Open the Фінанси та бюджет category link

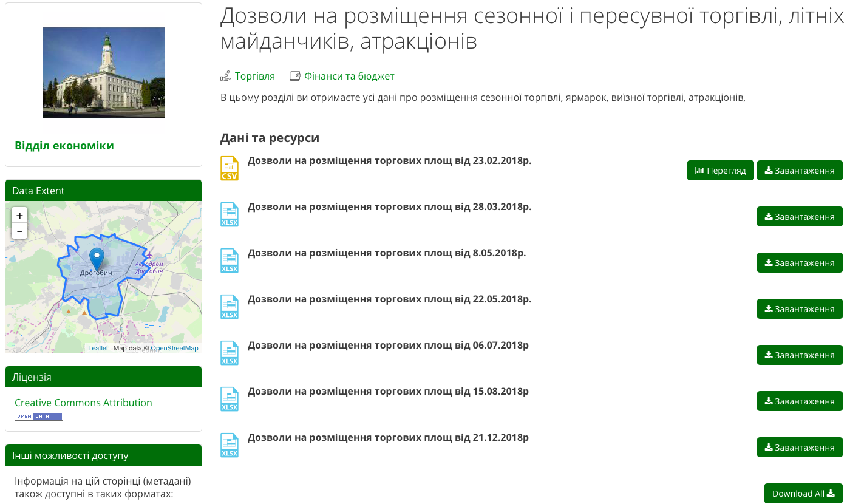[x=349, y=76]
